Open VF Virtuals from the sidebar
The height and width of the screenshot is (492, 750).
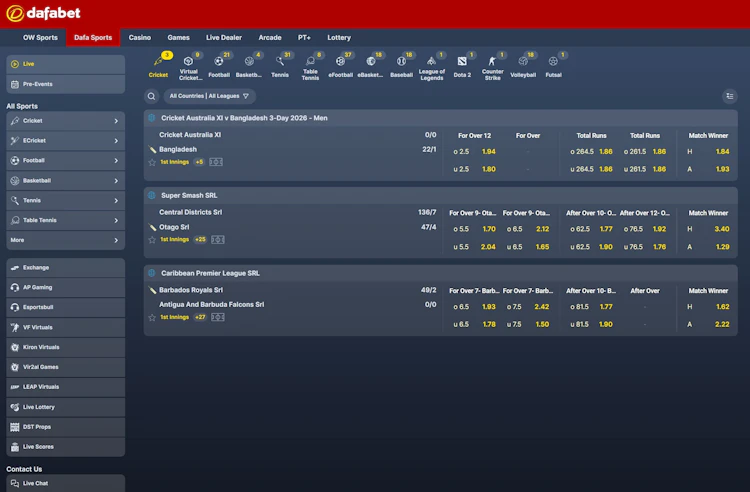(66, 328)
